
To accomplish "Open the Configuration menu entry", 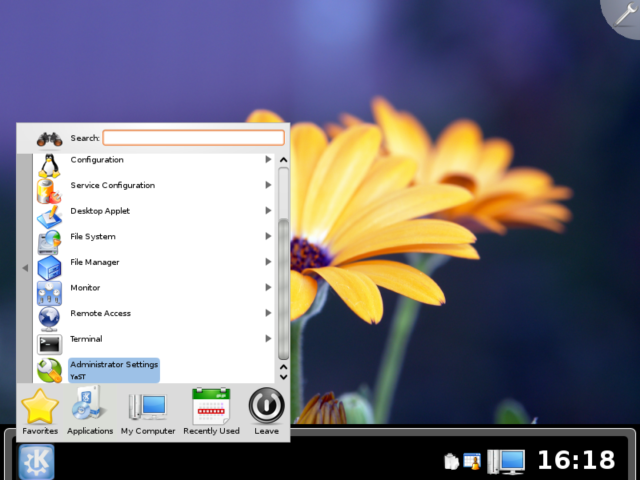I will pos(153,166).
